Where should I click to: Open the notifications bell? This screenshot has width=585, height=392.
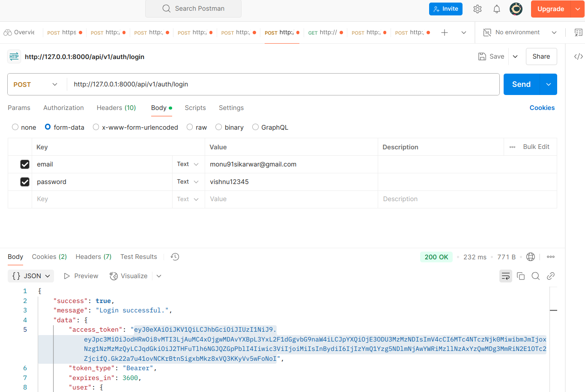pyautogui.click(x=497, y=9)
